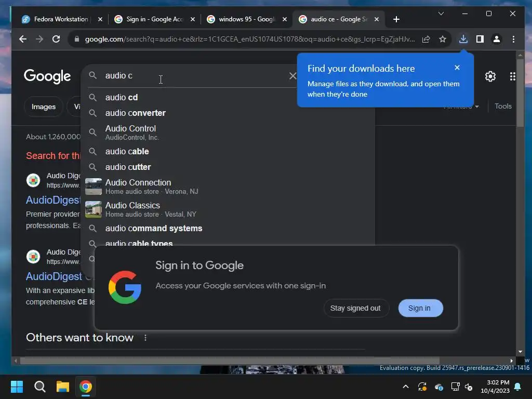The height and width of the screenshot is (399, 532).
Task: Click 'Stay signed out' button
Action: 355,308
